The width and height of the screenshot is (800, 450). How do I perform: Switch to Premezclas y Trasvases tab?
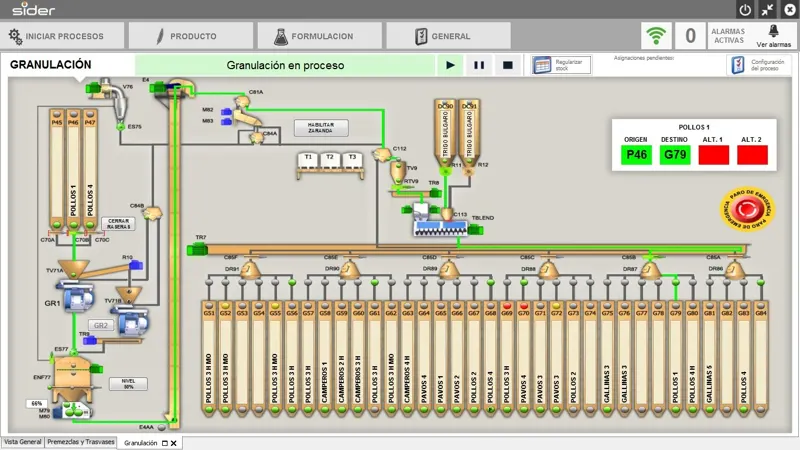point(81,442)
